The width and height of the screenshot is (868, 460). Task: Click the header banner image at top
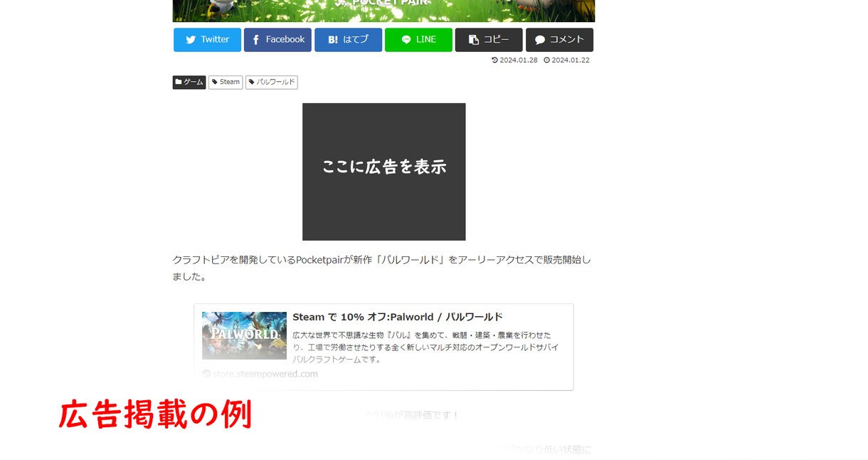pyautogui.click(x=383, y=11)
